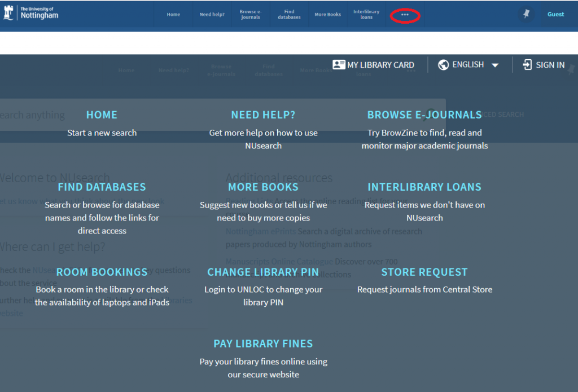Click the pin icon beside Guest
578x392 pixels.
(526, 14)
